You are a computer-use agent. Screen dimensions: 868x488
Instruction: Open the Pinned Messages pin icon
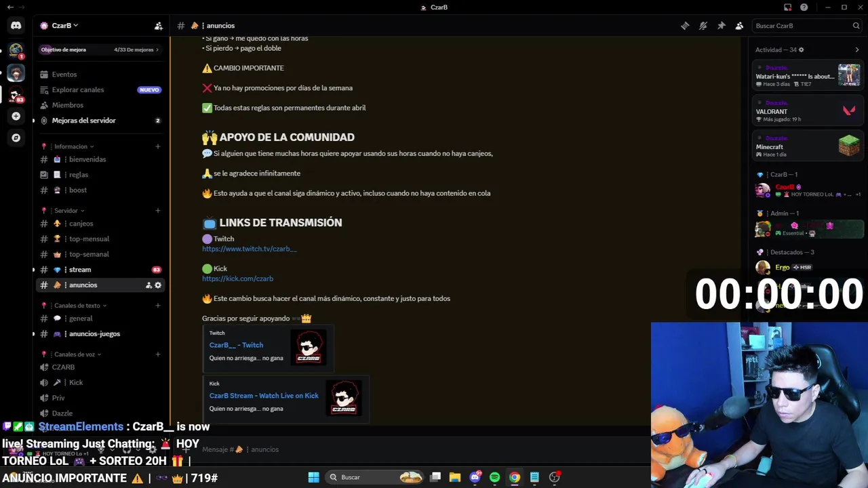721,26
